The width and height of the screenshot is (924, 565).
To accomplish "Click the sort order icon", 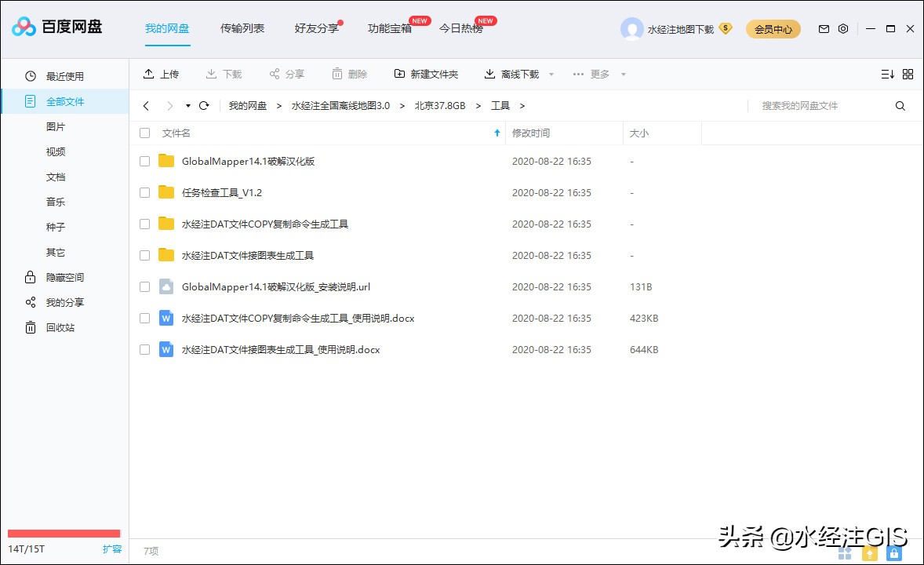I will [887, 74].
